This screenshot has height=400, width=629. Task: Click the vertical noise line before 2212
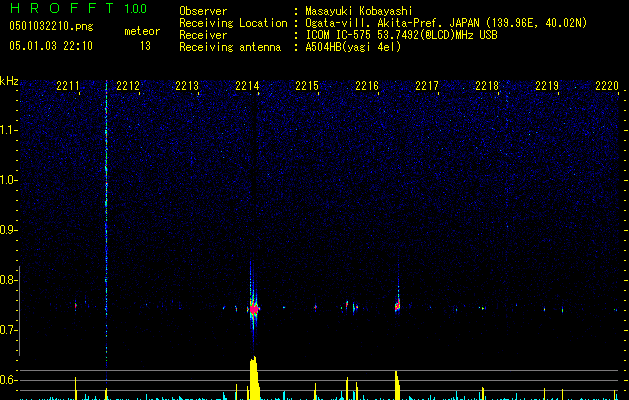point(106,225)
